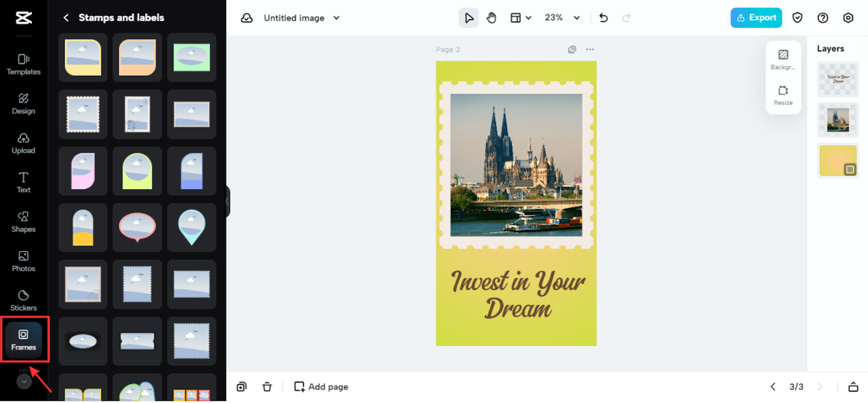The height and width of the screenshot is (403, 868).
Task: Open the Upload sidebar panel
Action: (x=23, y=143)
